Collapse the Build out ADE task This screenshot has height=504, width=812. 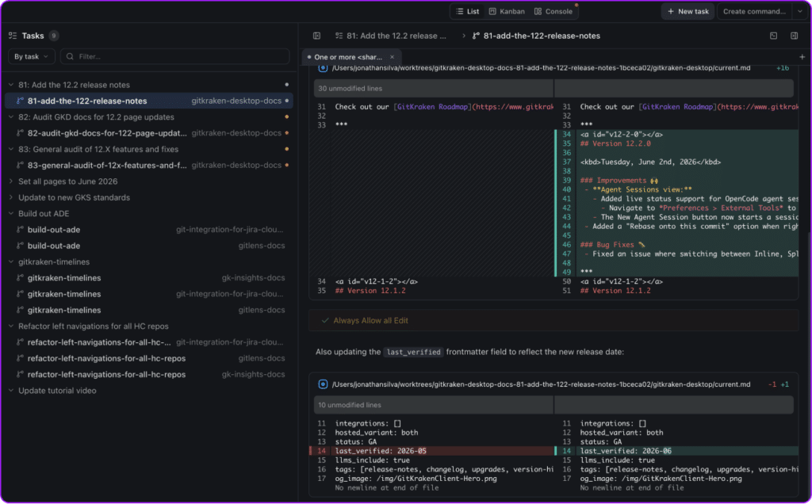point(11,214)
